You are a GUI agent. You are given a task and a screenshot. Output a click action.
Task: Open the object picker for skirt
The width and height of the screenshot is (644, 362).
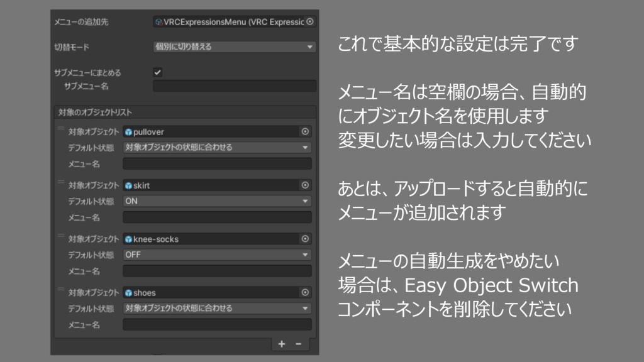tap(304, 185)
